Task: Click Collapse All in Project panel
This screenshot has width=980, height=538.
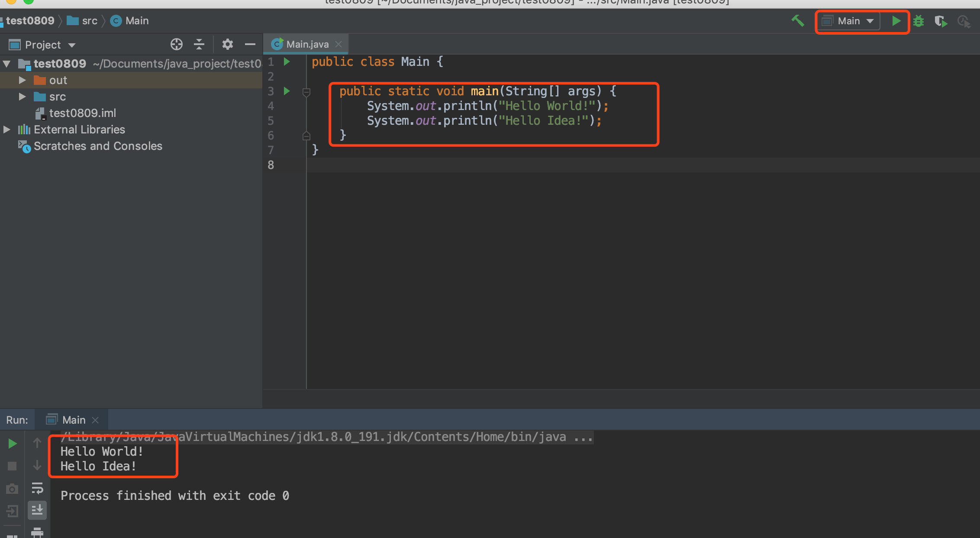Action: point(199,44)
